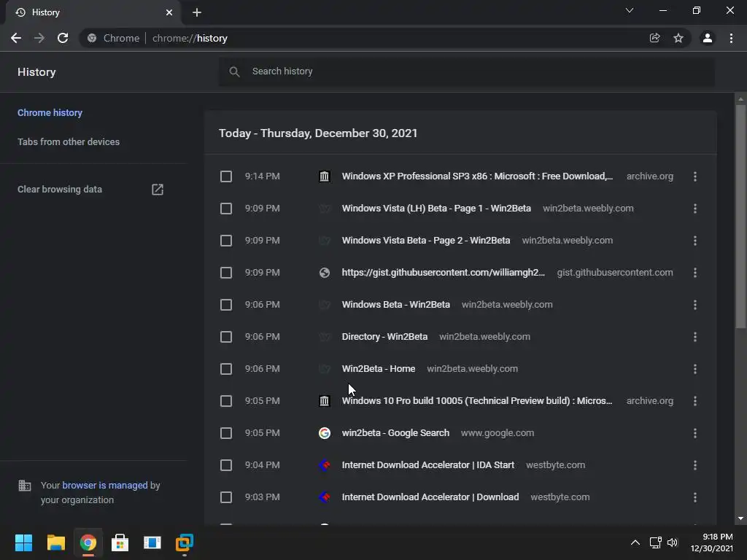Click the organization building icon in the sidebar

24,486
